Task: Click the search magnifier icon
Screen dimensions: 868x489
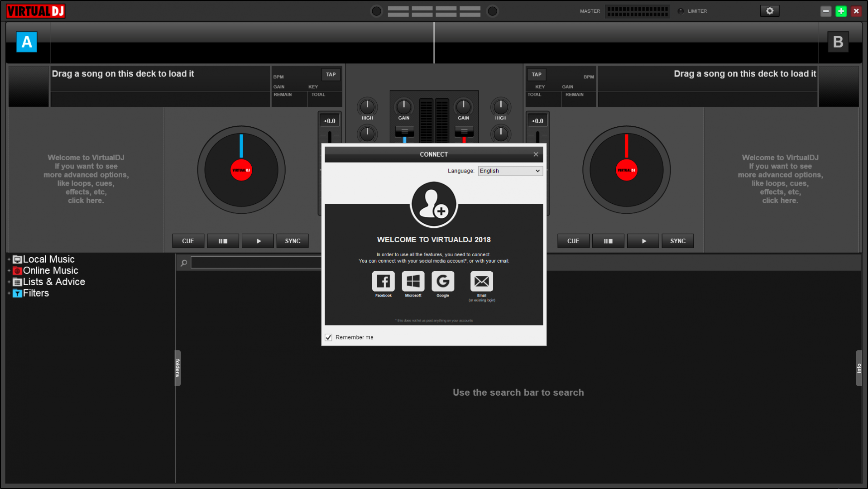Action: (x=184, y=263)
